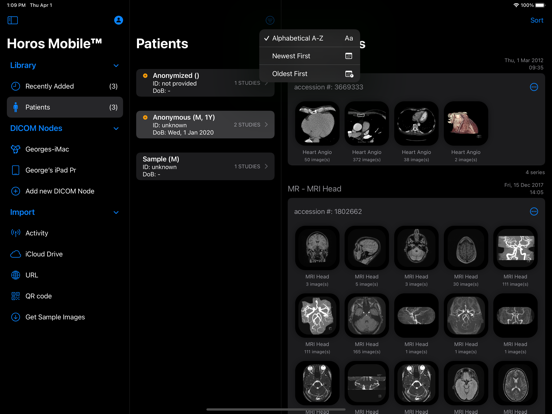This screenshot has width=552, height=414.
Task: Click the URL globe icon
Action: pyautogui.click(x=15, y=275)
